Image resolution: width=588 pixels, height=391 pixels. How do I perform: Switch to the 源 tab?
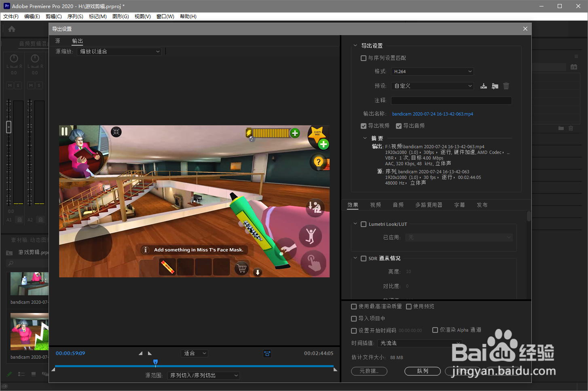tap(58, 41)
